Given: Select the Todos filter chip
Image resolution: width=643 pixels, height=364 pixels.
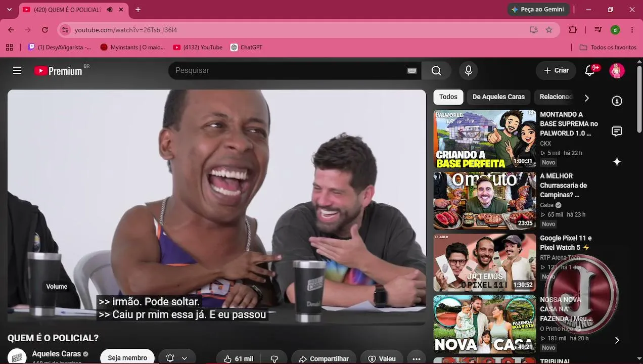Looking at the screenshot, I should pos(448,97).
